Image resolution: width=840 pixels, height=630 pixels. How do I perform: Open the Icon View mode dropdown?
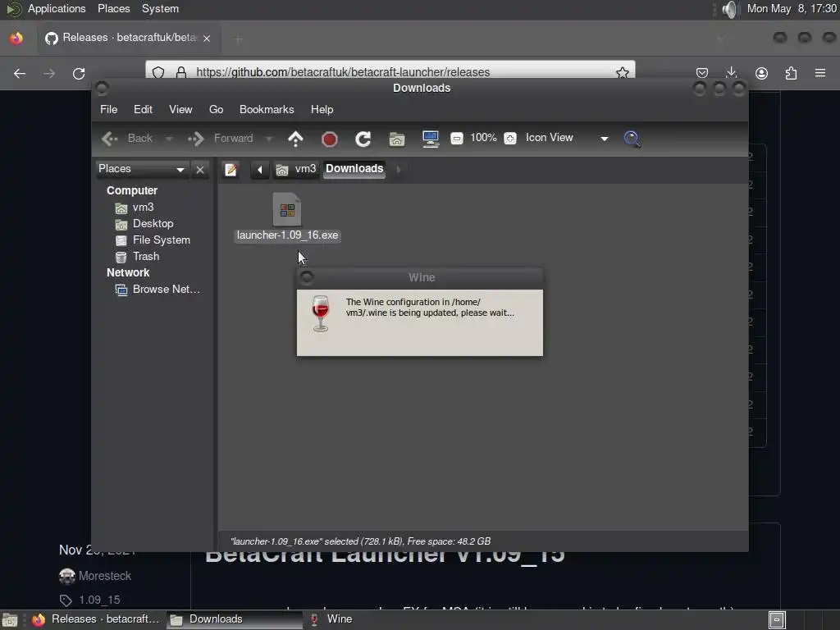click(567, 138)
